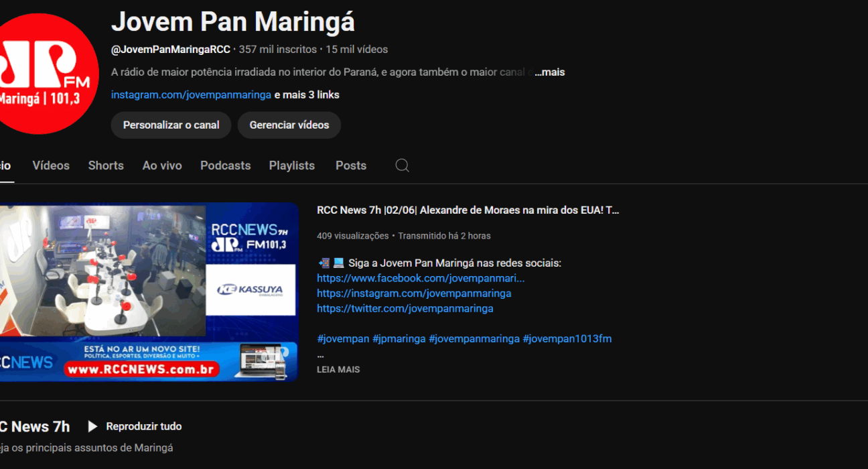Select the Podcasts tab

point(226,165)
